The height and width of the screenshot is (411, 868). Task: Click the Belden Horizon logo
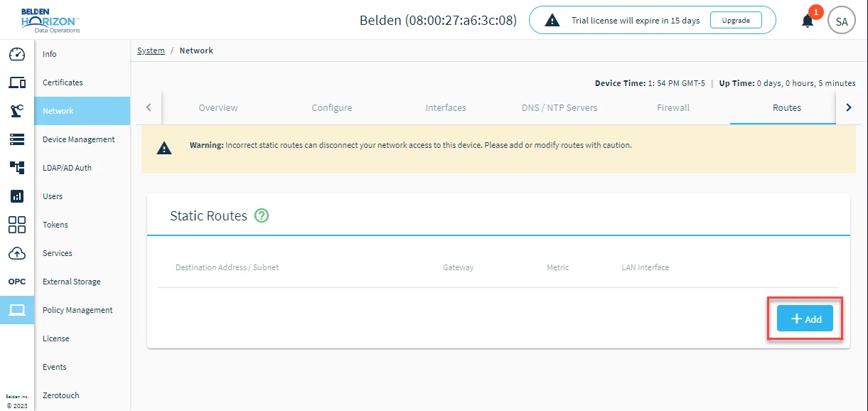[x=50, y=20]
